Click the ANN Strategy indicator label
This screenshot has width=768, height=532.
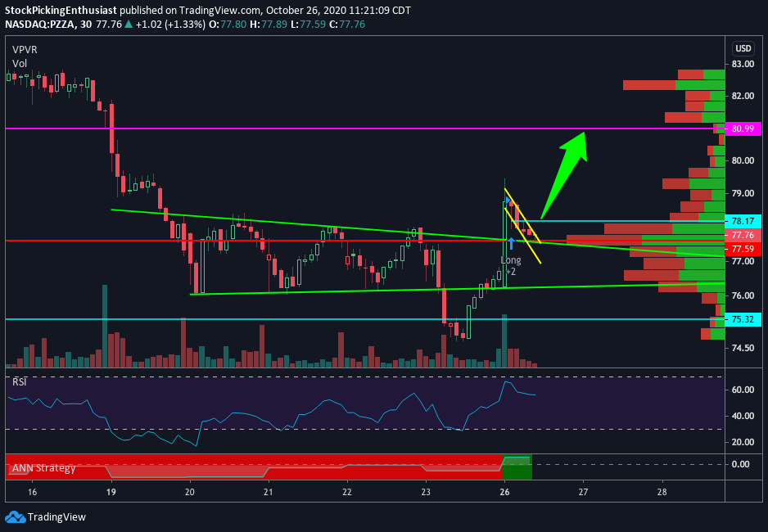click(43, 468)
